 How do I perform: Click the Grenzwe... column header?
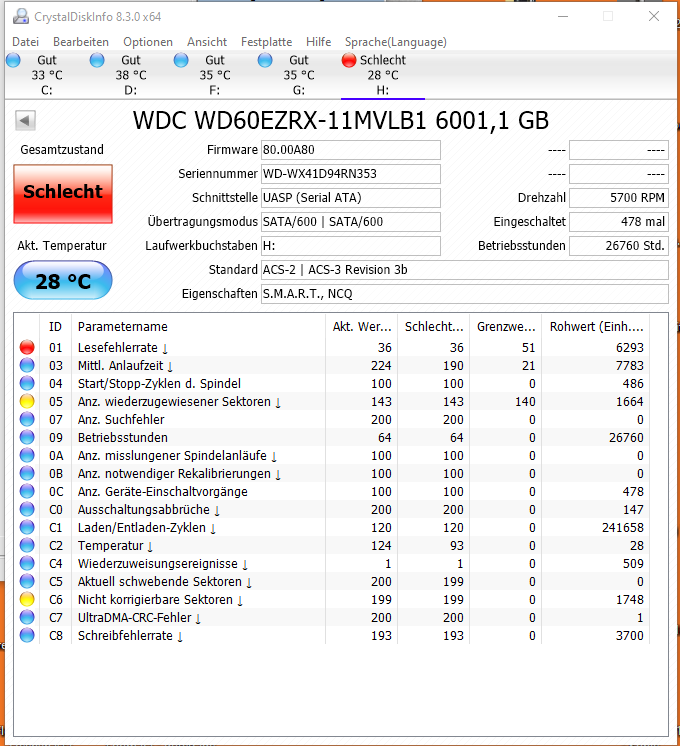(x=506, y=327)
